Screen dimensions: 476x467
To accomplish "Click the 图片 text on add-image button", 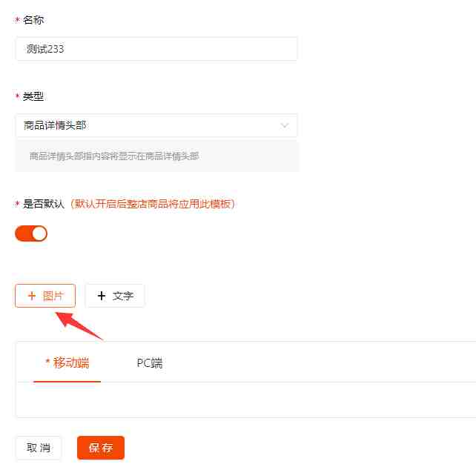I will click(x=53, y=296).
